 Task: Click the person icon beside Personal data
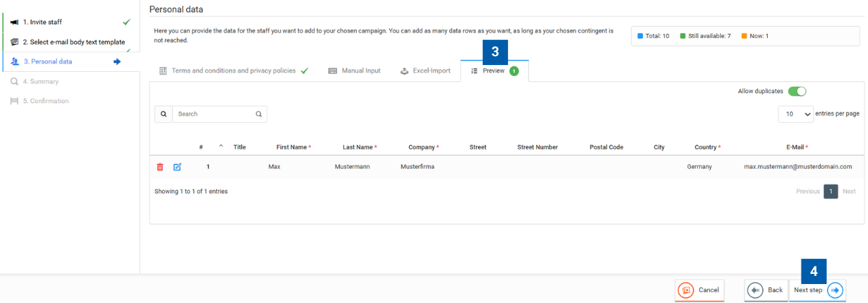pos(15,62)
